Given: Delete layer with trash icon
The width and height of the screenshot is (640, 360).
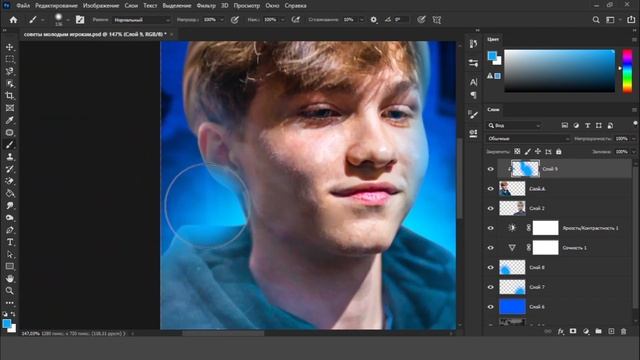Looking at the screenshot, I should [624, 331].
